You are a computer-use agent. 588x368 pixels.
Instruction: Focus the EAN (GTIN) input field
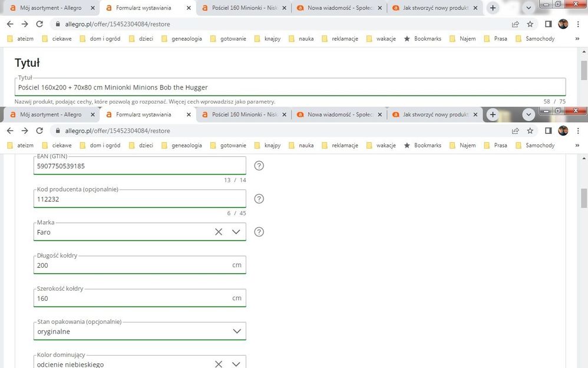coord(140,166)
